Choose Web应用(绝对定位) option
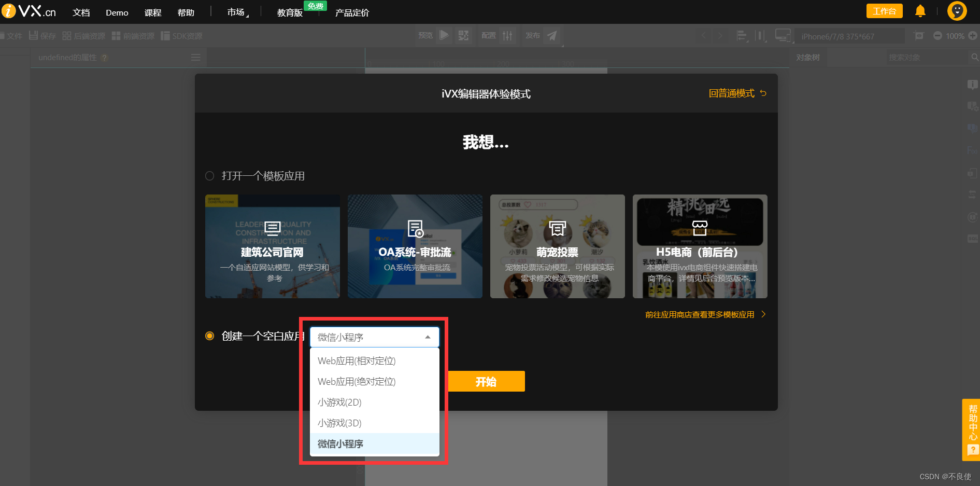The image size is (980, 486). pyautogui.click(x=375, y=381)
